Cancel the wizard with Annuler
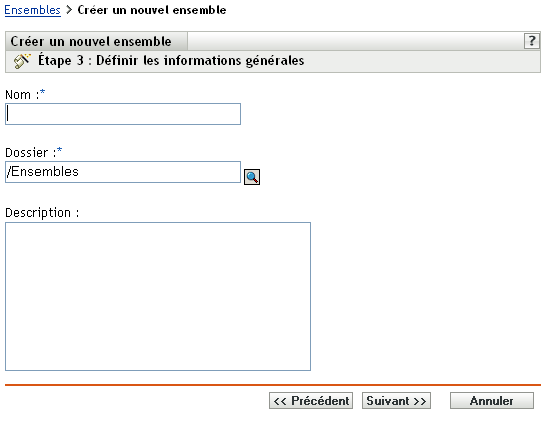 click(492, 401)
